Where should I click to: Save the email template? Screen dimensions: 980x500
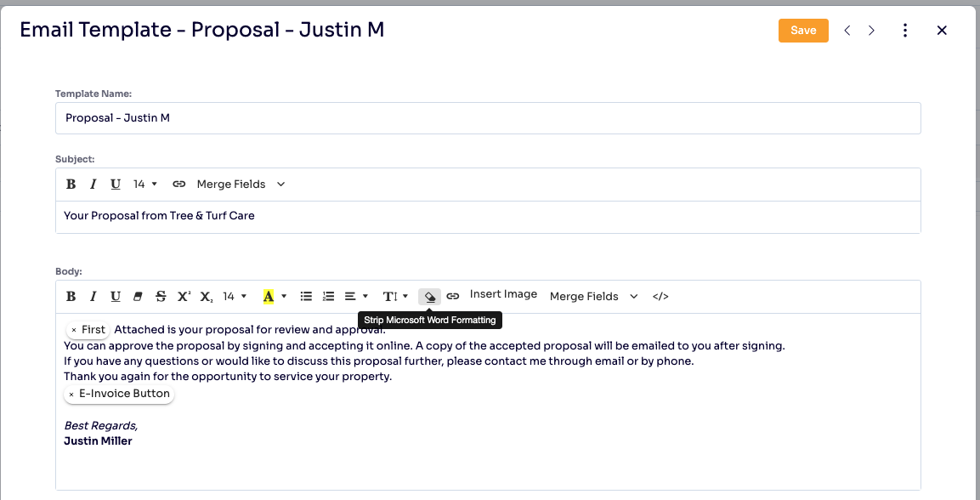coord(802,30)
